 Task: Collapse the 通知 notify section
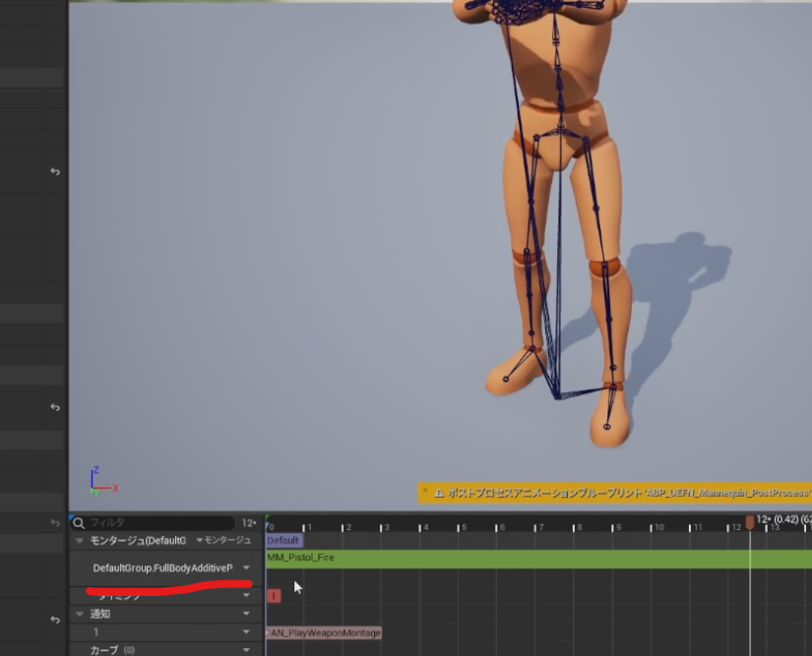click(x=79, y=613)
